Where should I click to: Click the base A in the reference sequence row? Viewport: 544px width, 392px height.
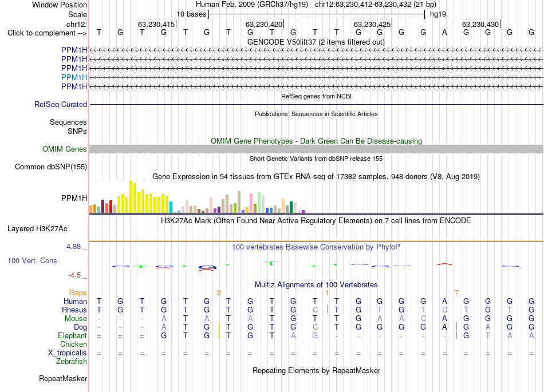point(444,33)
